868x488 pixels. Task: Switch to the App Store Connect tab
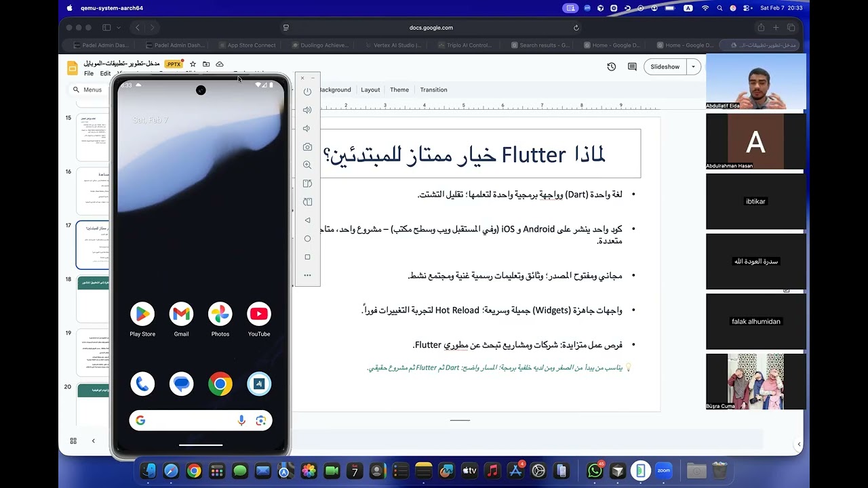[x=248, y=45]
